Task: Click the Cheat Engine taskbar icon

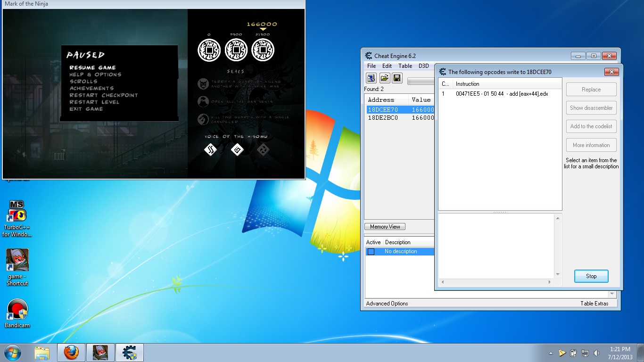Action: coord(129,352)
